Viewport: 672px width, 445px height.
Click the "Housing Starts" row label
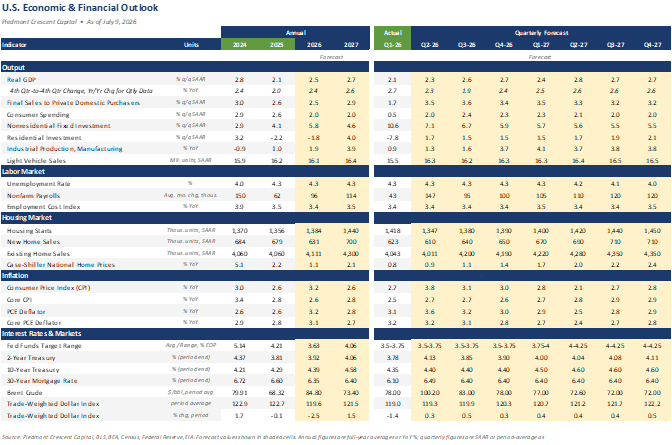(x=29, y=231)
